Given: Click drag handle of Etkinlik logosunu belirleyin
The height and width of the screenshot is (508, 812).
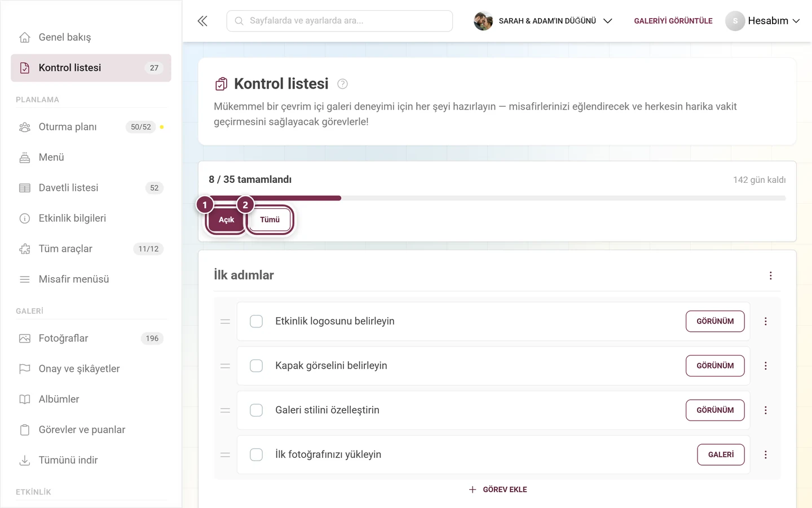Looking at the screenshot, I should [x=226, y=322].
